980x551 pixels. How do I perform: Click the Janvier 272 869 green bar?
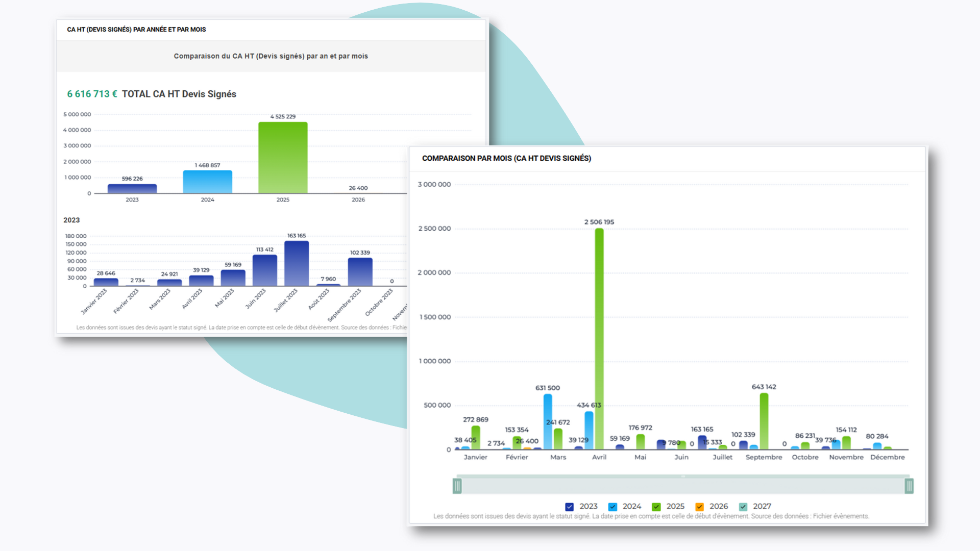(476, 438)
